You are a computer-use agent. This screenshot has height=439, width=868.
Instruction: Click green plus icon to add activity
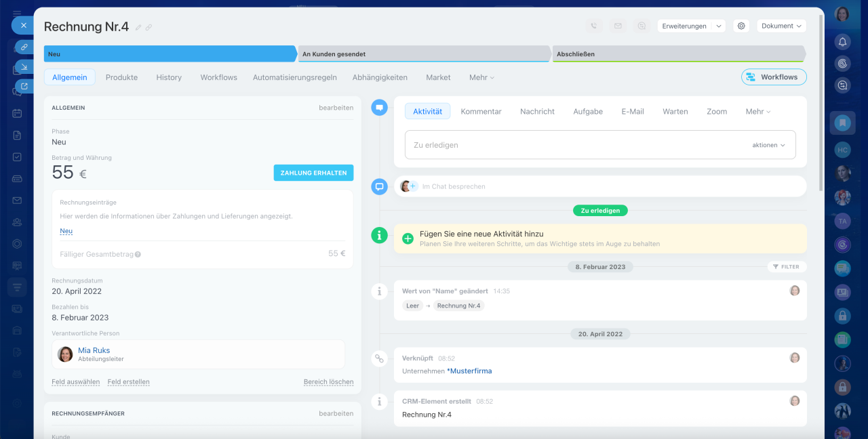pos(408,238)
